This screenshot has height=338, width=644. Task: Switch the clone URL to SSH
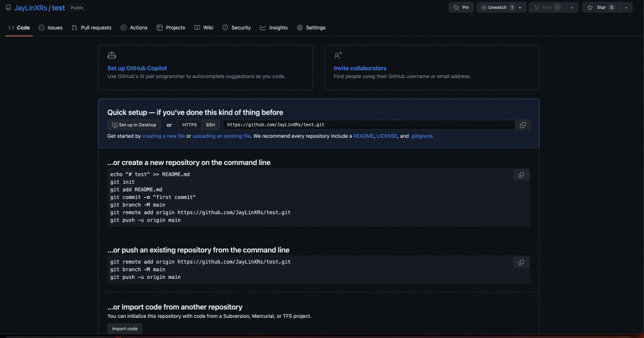click(210, 125)
